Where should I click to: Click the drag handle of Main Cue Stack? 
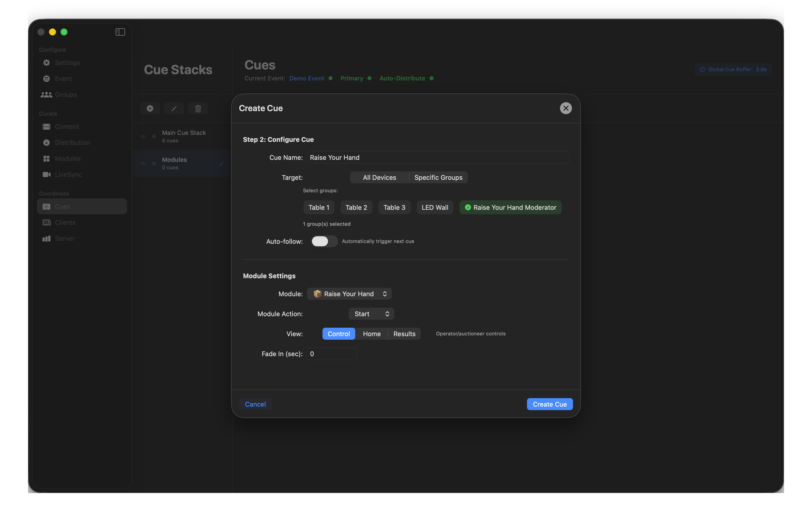(x=143, y=136)
